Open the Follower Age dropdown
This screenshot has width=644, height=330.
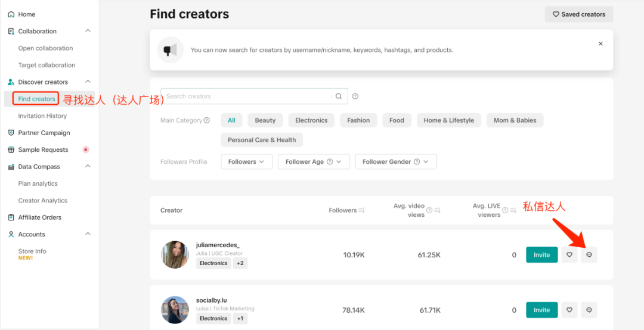point(314,161)
